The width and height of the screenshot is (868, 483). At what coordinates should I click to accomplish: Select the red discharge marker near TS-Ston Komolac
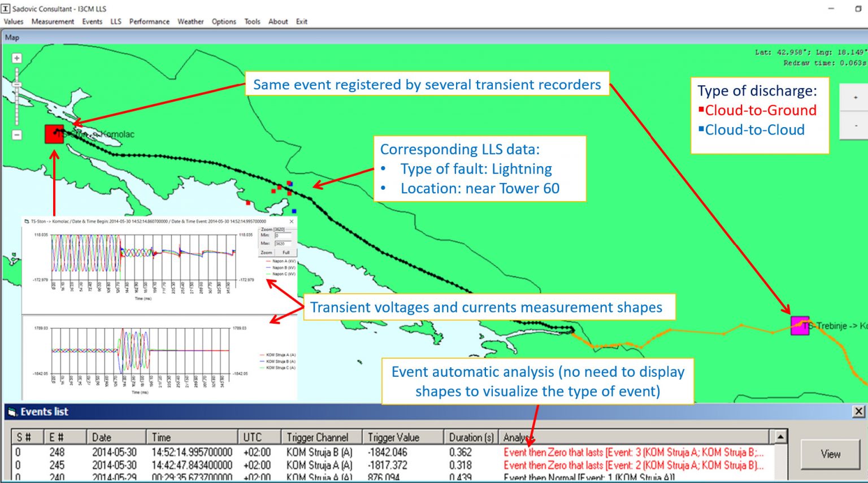54,134
